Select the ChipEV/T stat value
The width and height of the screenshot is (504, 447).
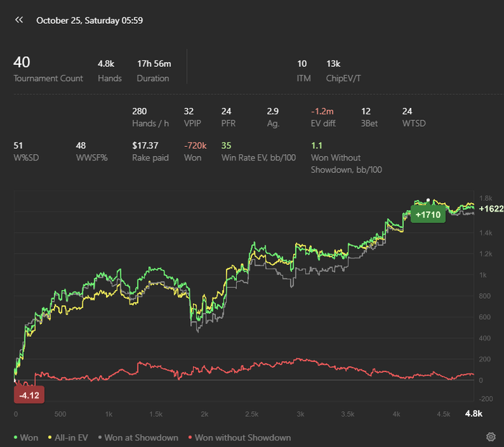[333, 64]
